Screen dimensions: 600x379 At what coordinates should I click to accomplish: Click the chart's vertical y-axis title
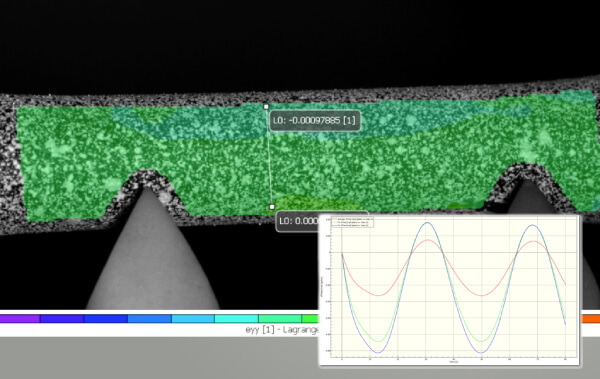(x=322, y=287)
